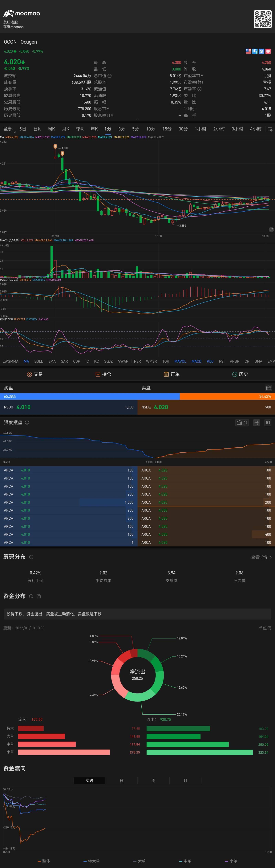
Task: Toggle the 整体 legend line
Action: [44, 861]
